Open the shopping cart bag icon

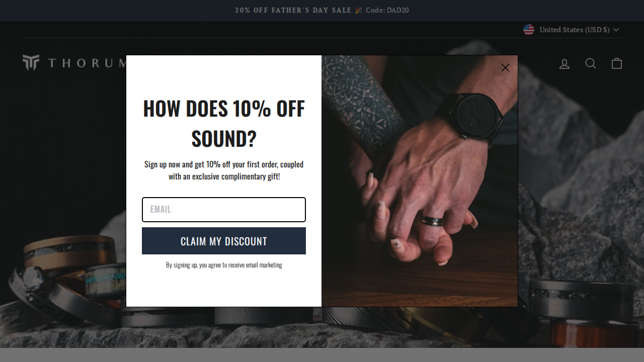[x=617, y=63]
